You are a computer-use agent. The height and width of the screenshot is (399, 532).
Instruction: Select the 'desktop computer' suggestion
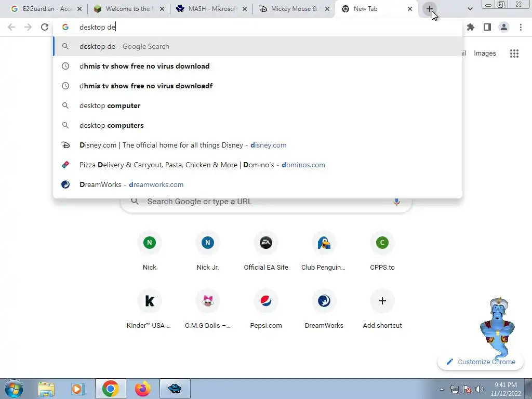(258, 105)
